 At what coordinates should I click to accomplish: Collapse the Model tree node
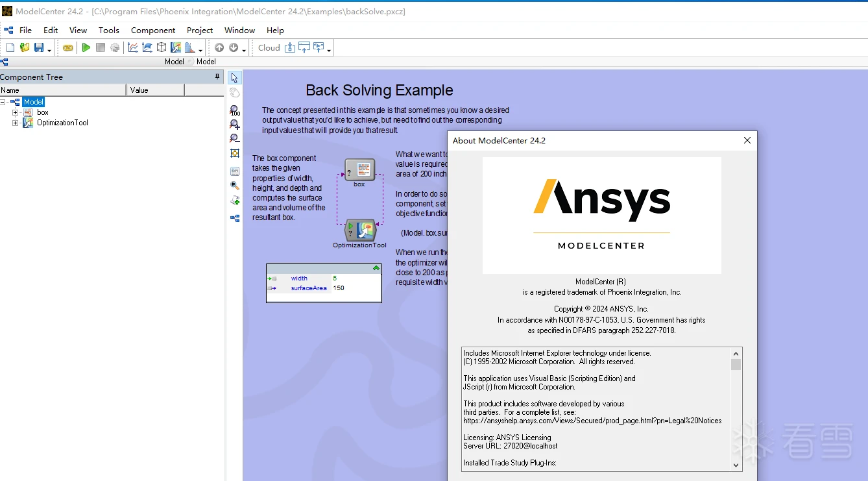pyautogui.click(x=3, y=102)
